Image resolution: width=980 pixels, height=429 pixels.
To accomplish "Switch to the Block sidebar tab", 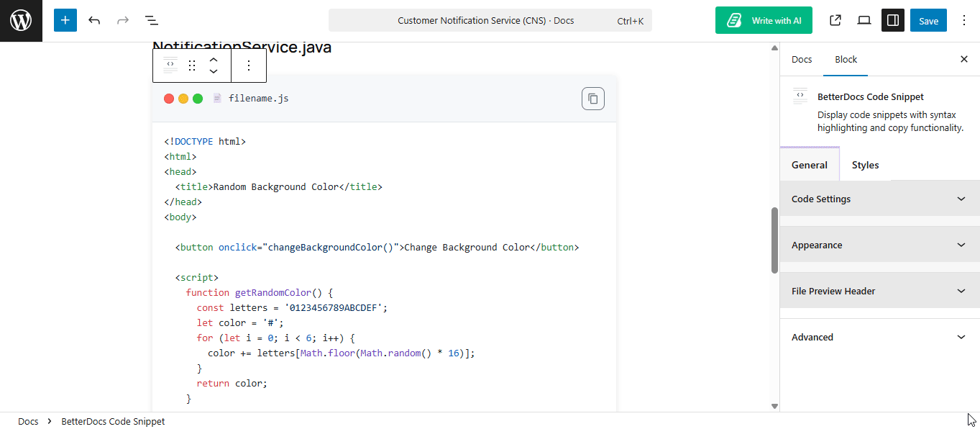I will coord(846,59).
